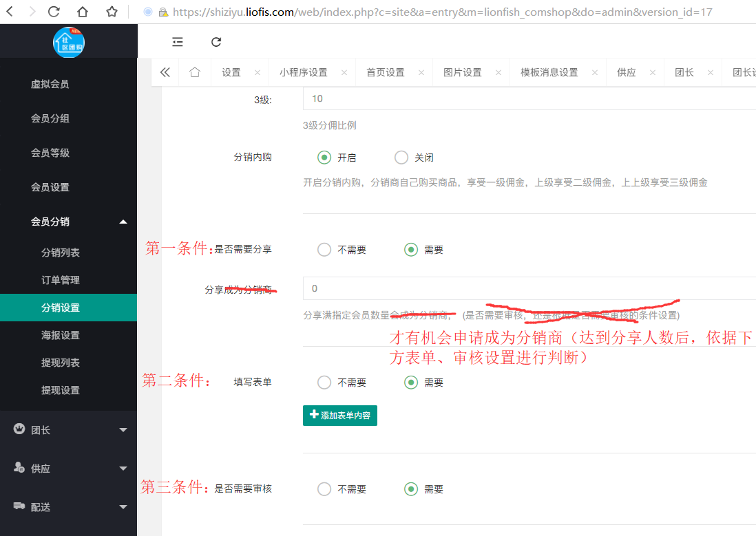
Task: Click the browser forward arrow
Action: 32,11
